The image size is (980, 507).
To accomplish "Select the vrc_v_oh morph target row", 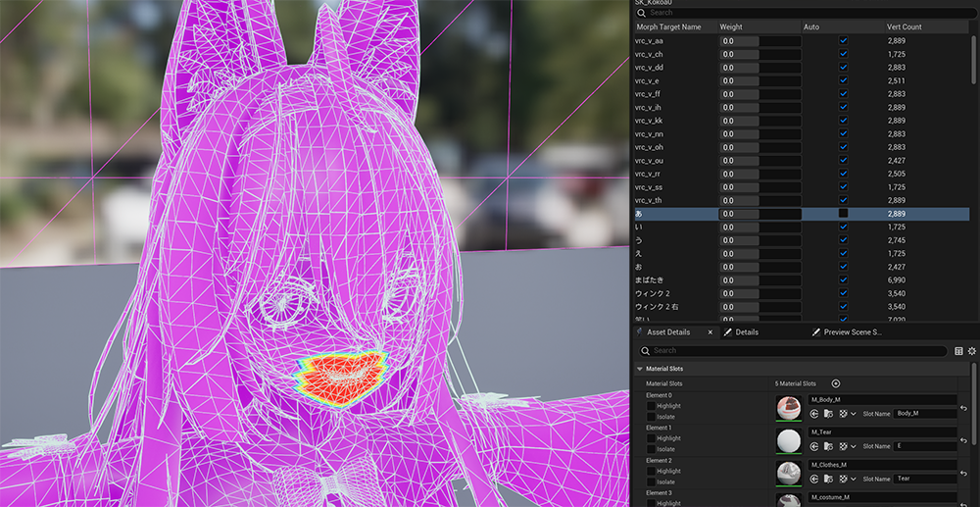I will pos(802,147).
